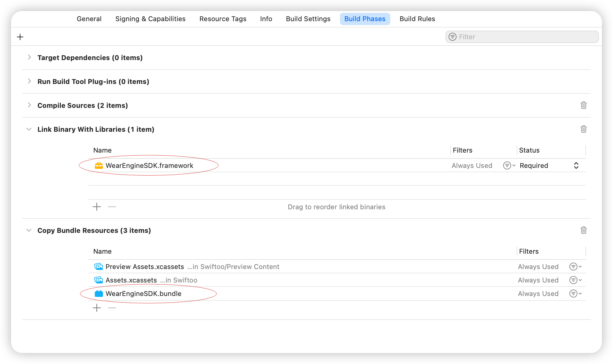Click the WearEngineSDK.framework toolbox icon
613x364 pixels.
tap(99, 165)
